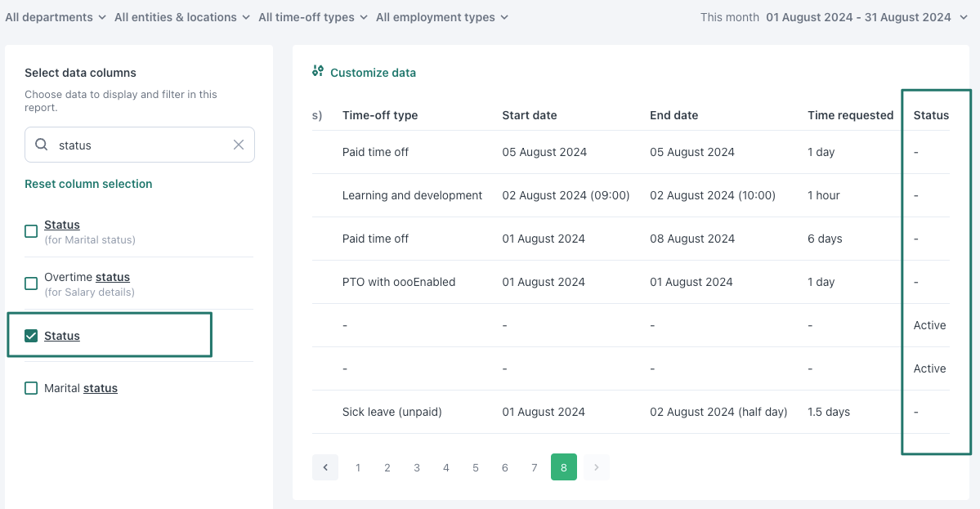Click the search magnifier icon

41,144
